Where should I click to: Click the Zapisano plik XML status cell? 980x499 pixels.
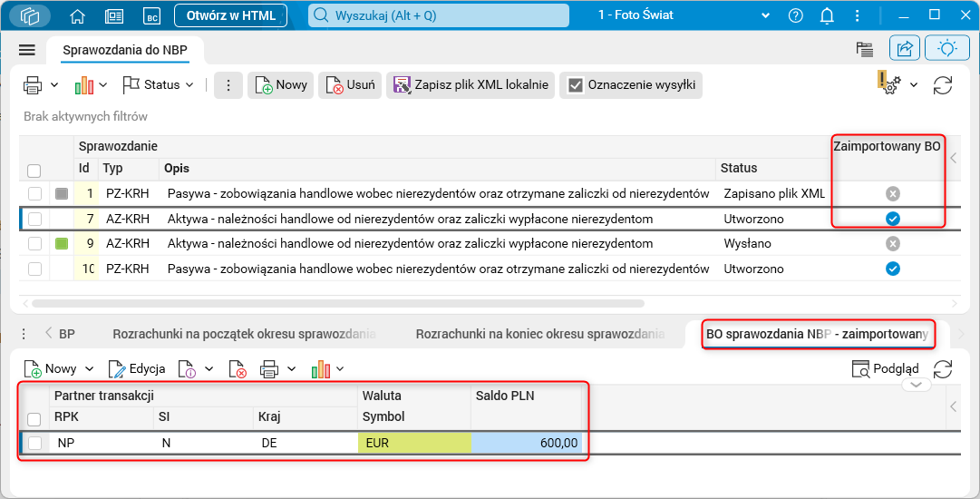pos(773,194)
